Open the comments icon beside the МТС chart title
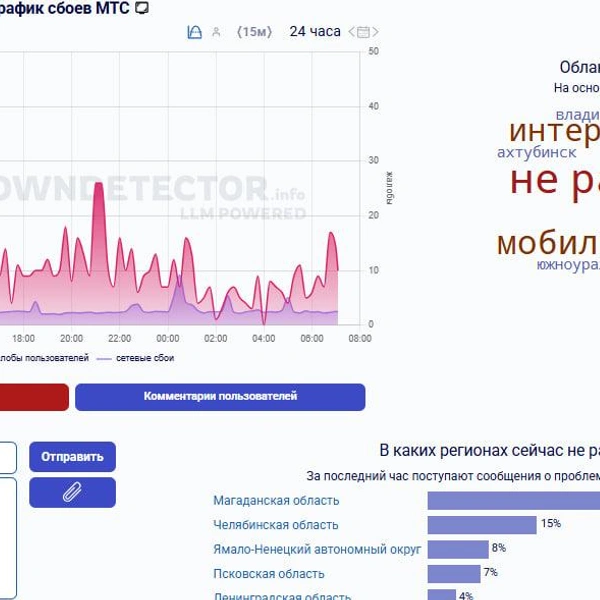This screenshot has width=600, height=600. click(x=142, y=8)
